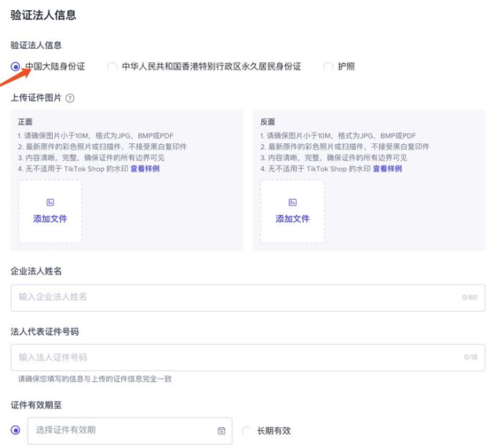The height and width of the screenshot is (448, 500).
Task: Click the 反面 upload panel heading
Action: [x=268, y=122]
